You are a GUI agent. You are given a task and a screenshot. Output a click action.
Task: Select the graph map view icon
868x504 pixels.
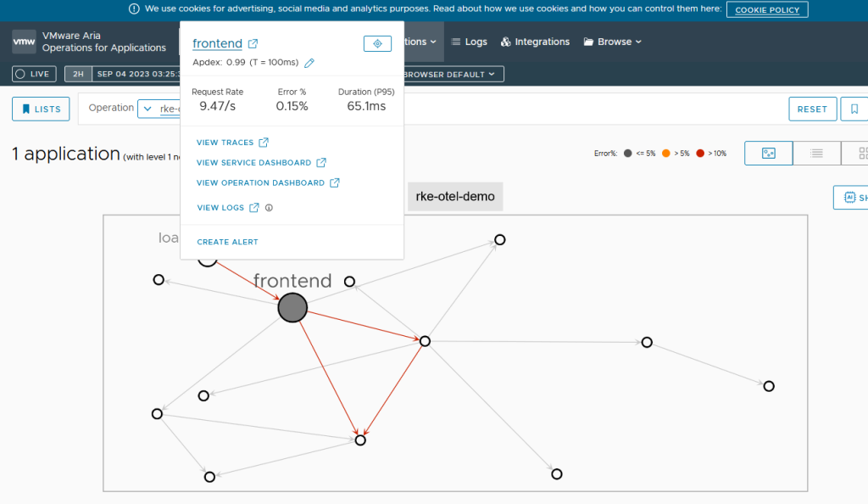coord(769,154)
